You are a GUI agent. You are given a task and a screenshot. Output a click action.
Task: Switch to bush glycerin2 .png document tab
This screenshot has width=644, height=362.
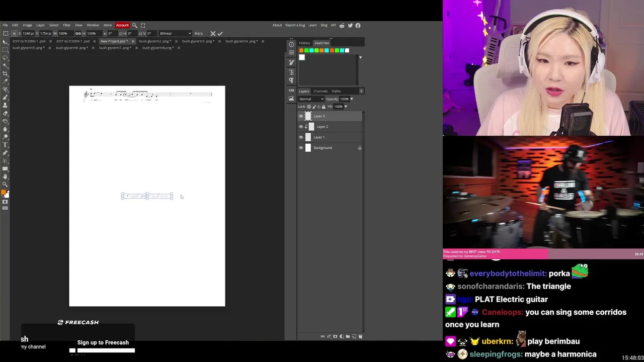coord(154,41)
